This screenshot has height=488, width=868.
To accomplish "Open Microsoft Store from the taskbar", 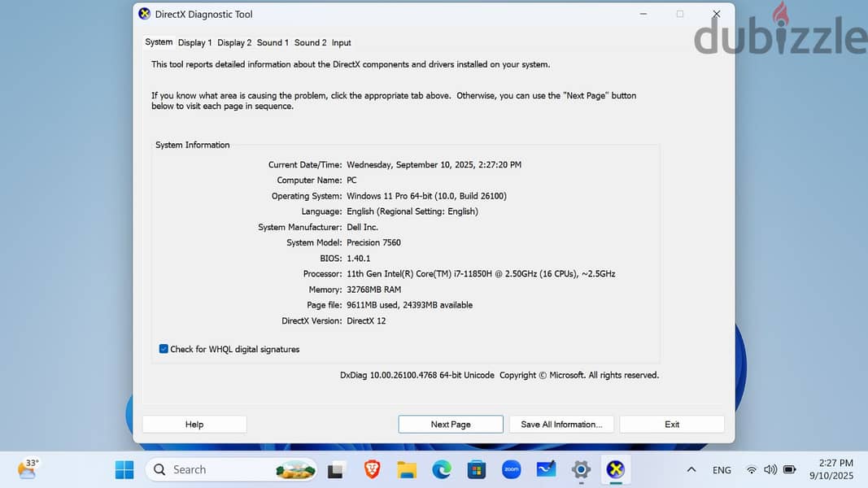I will pos(476,470).
